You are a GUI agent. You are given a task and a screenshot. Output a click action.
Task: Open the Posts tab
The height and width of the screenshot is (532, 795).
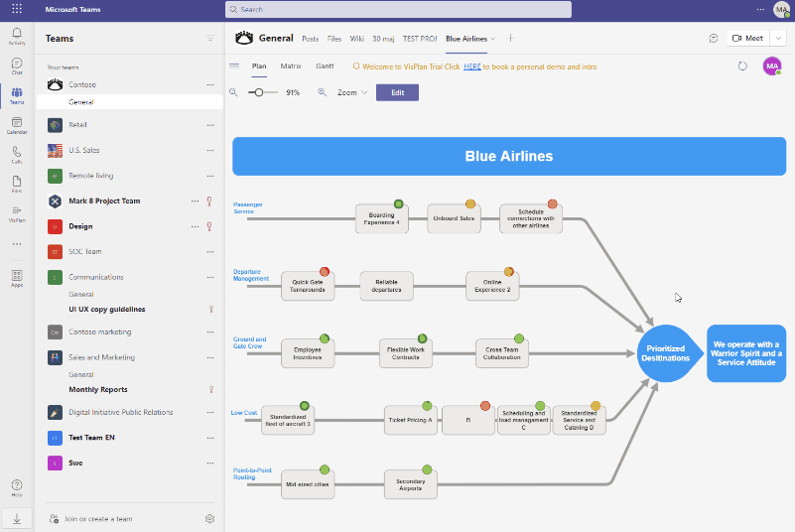pos(311,39)
